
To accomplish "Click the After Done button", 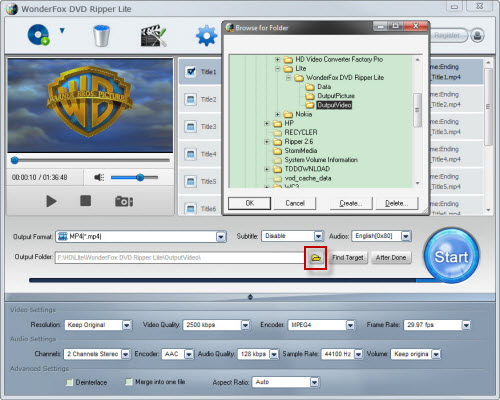I will (391, 258).
